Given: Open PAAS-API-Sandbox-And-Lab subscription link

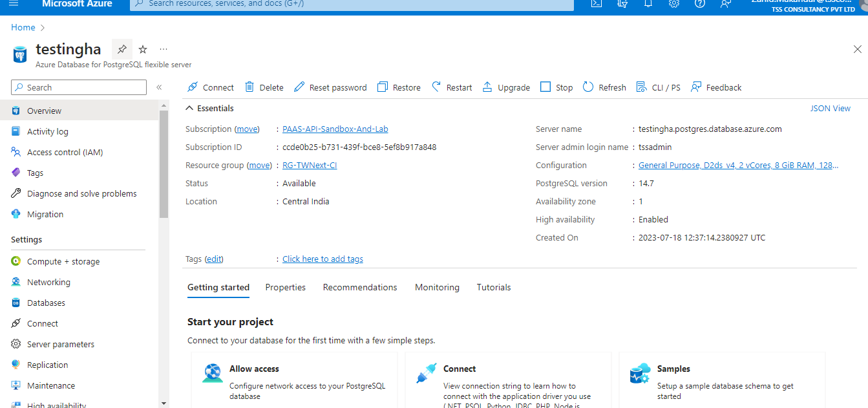Looking at the screenshot, I should pos(335,129).
